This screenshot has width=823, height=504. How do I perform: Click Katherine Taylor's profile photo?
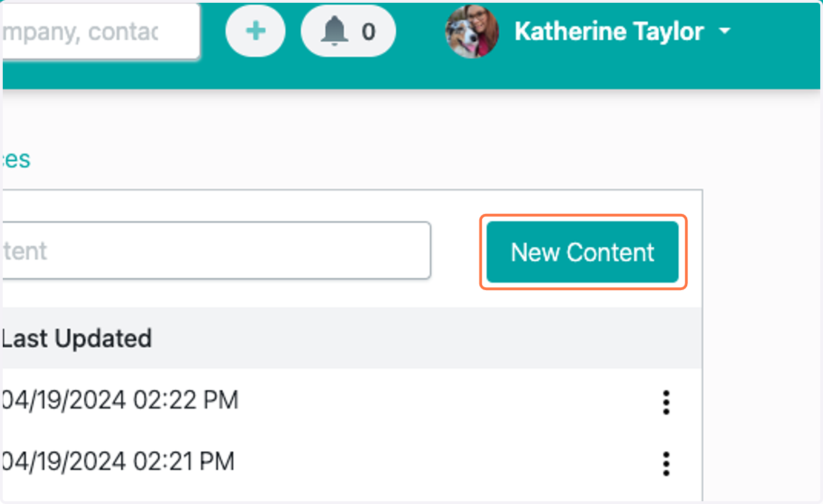click(x=472, y=32)
